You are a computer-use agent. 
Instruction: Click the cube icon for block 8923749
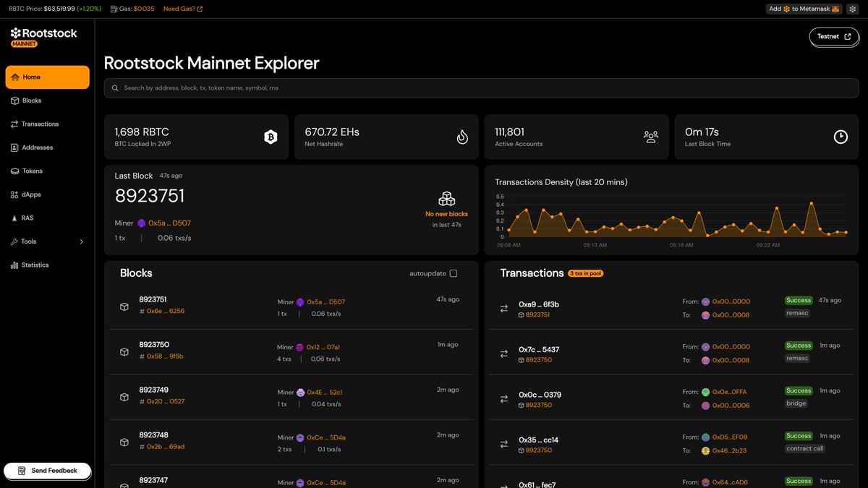(x=124, y=397)
